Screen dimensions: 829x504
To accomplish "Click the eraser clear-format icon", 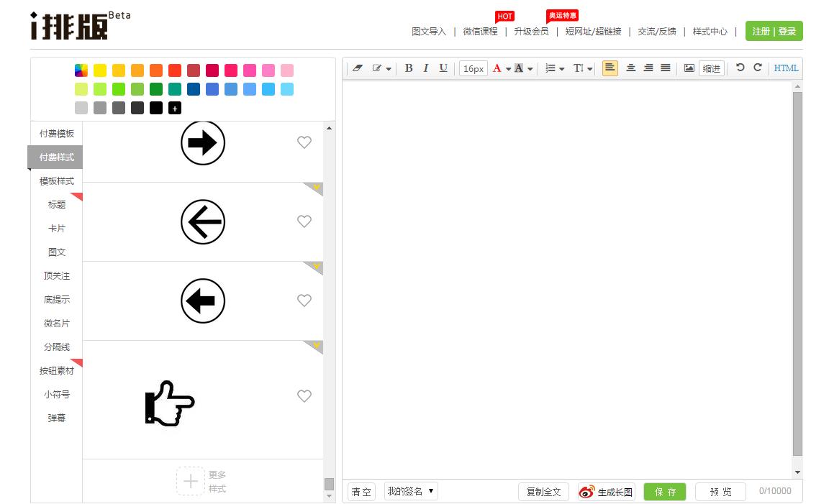I will pyautogui.click(x=358, y=68).
